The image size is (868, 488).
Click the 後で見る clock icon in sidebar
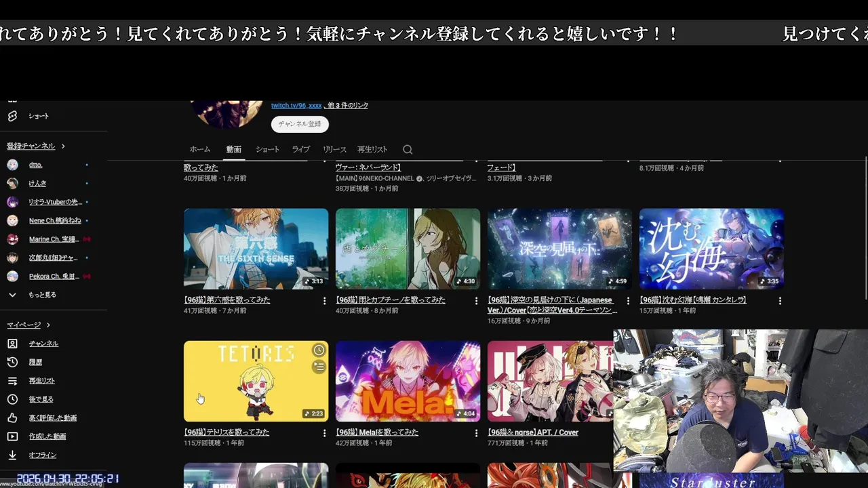tap(12, 399)
